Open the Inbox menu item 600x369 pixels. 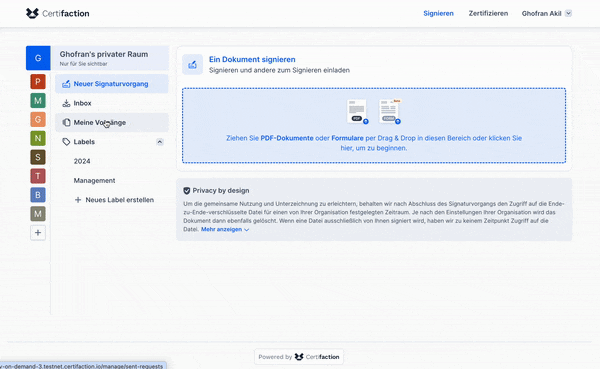112,103
